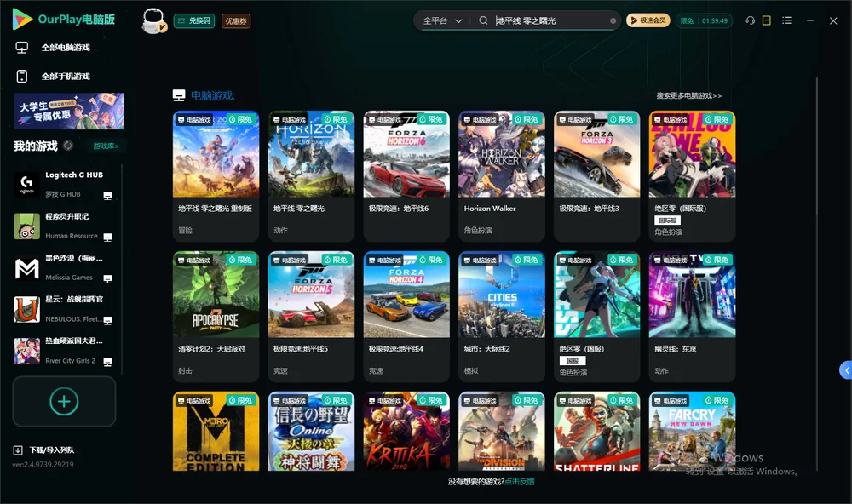Click the download icon beside 下载/导入列队
The height and width of the screenshot is (504, 852).
tap(18, 450)
